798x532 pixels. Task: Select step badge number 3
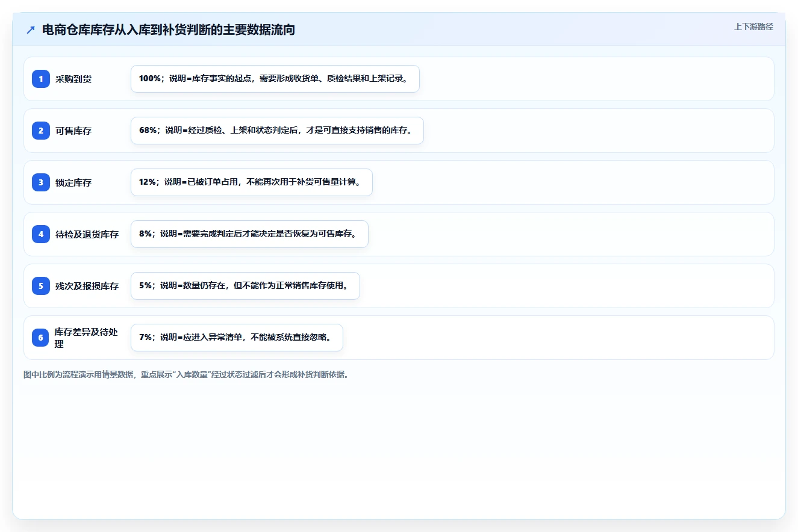[41, 182]
